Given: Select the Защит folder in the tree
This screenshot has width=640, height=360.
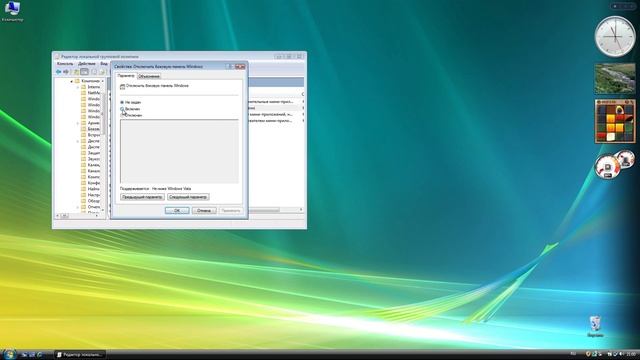Looking at the screenshot, I should tap(90, 153).
